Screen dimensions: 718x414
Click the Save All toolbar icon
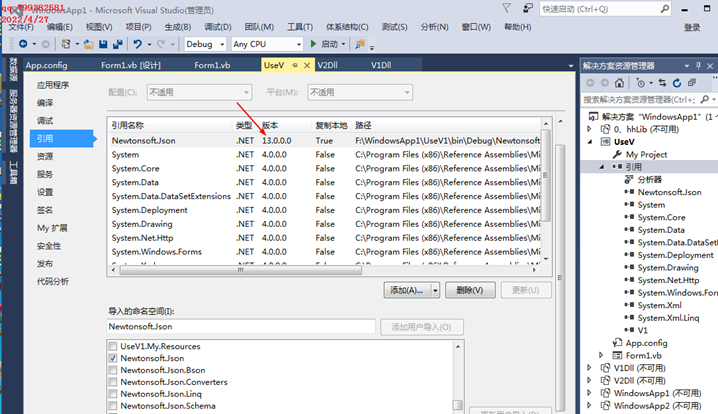coord(118,44)
